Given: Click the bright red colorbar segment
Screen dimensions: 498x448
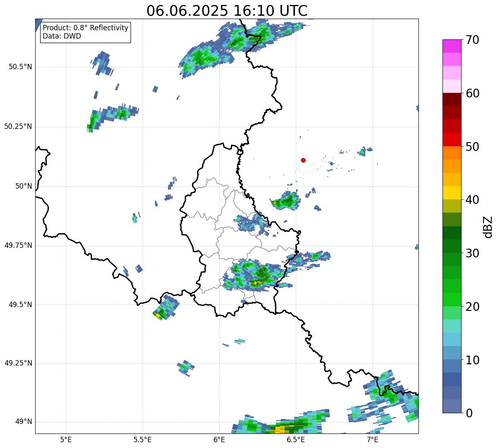Looking at the screenshot, I should pos(452,139).
